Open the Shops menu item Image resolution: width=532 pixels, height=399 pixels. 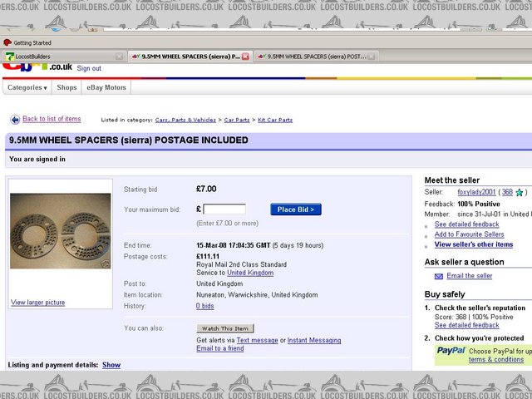[x=66, y=87]
